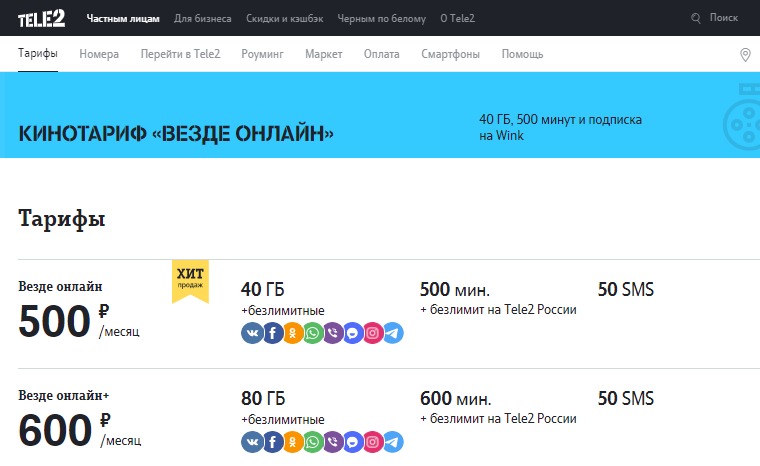
Task: Click Telegram icon in the 40 ГБ row
Action: 393,333
